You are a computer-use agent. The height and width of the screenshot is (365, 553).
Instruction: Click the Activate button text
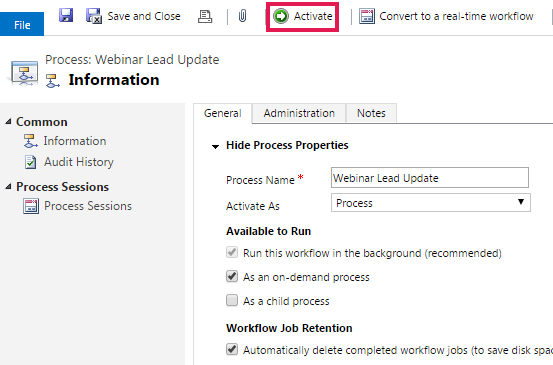pos(313,16)
